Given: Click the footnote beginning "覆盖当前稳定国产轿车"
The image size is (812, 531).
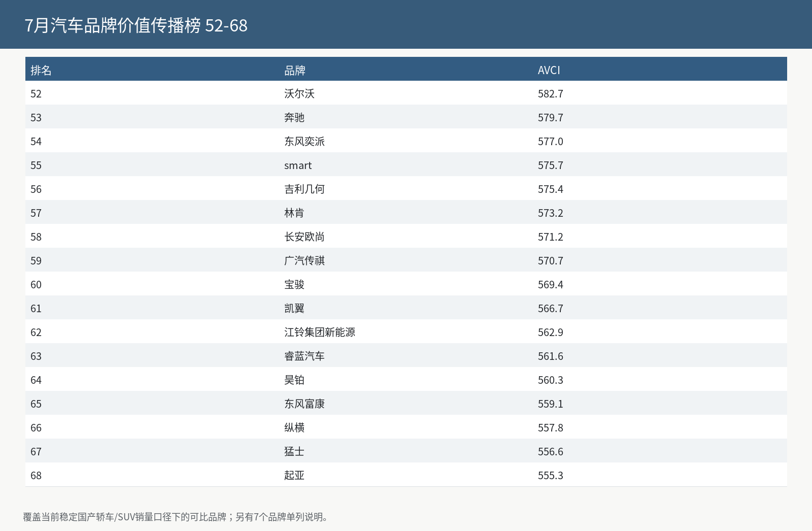Looking at the screenshot, I should click(x=177, y=517).
